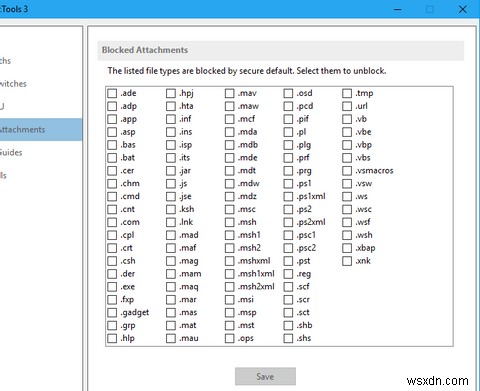Click the Save button
The width and height of the screenshot is (480, 391).
click(x=265, y=377)
